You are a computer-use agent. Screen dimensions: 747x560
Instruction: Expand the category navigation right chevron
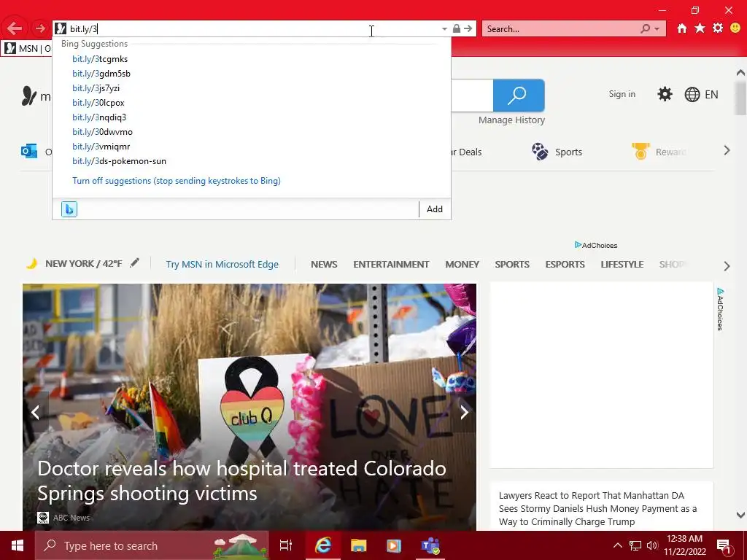[x=727, y=266]
